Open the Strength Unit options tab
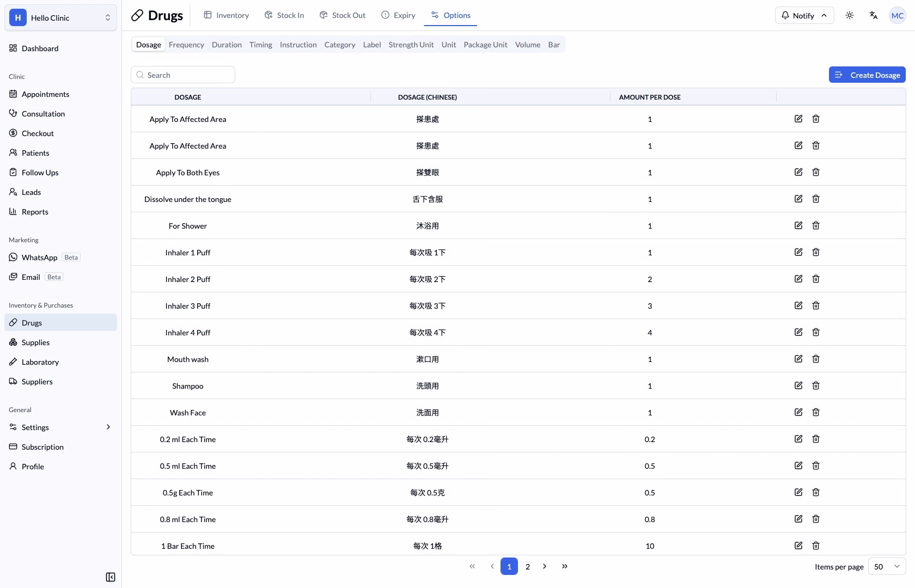The image size is (915, 588). coord(411,45)
